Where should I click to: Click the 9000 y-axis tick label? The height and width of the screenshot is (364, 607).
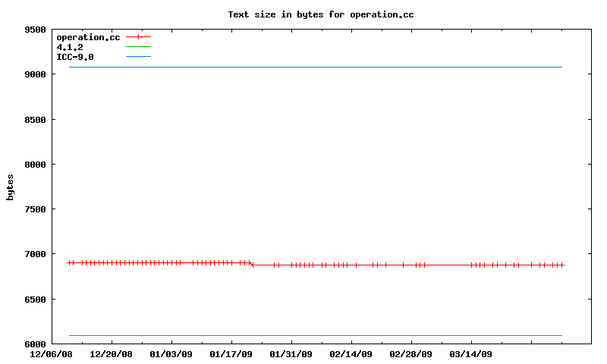pos(36,75)
